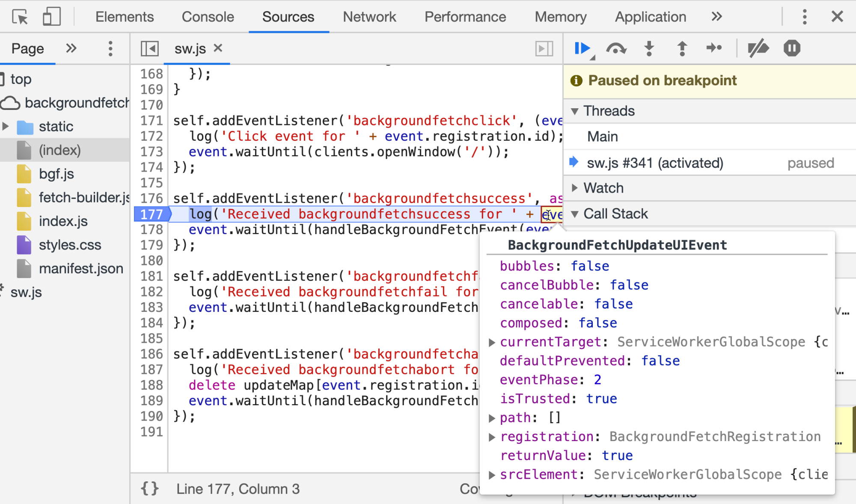This screenshot has height=504, width=856.
Task: Step over next function call
Action: click(616, 48)
